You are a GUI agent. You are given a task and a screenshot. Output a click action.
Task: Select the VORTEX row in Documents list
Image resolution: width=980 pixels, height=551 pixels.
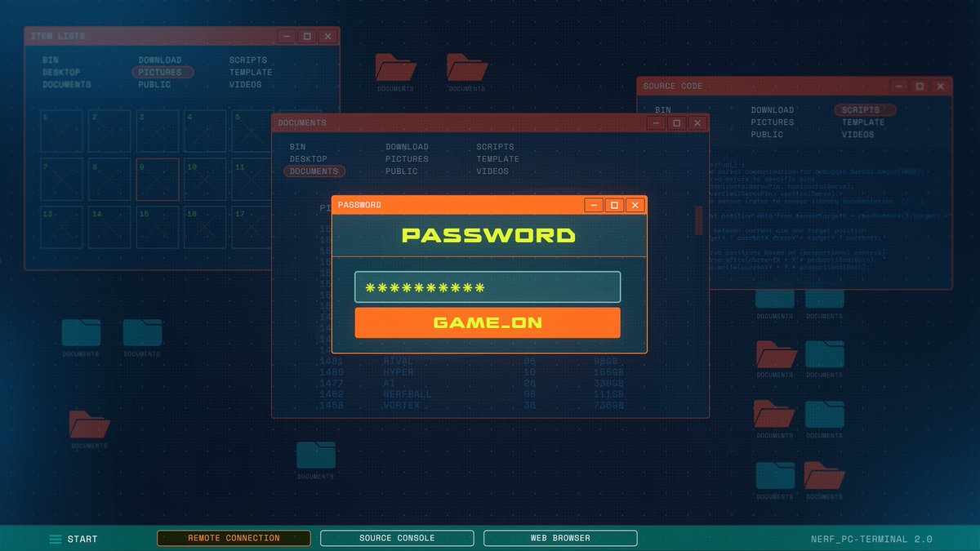tap(473, 405)
